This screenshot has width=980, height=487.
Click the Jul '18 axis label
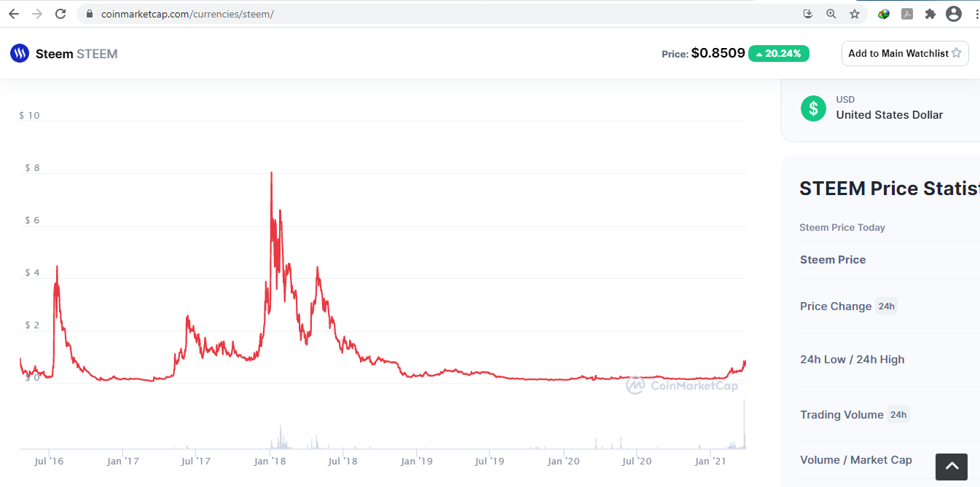pos(342,461)
